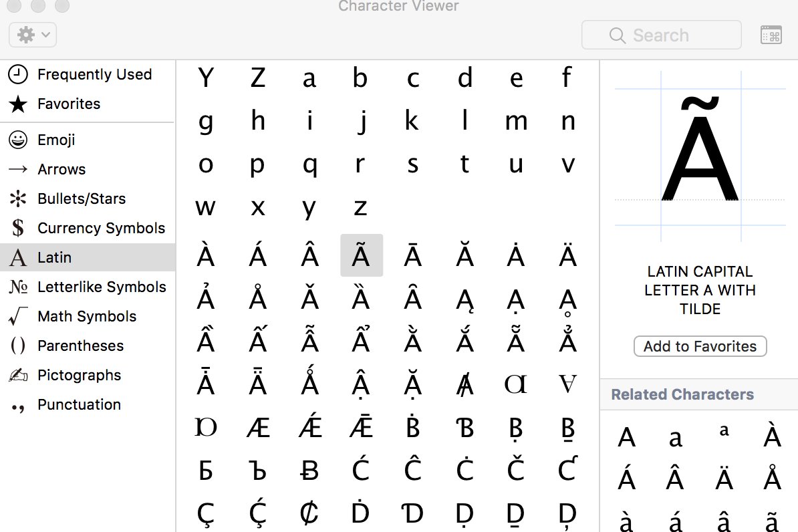The height and width of the screenshot is (532, 798).
Task: Open the gear action menu dropdown
Action: pos(33,35)
